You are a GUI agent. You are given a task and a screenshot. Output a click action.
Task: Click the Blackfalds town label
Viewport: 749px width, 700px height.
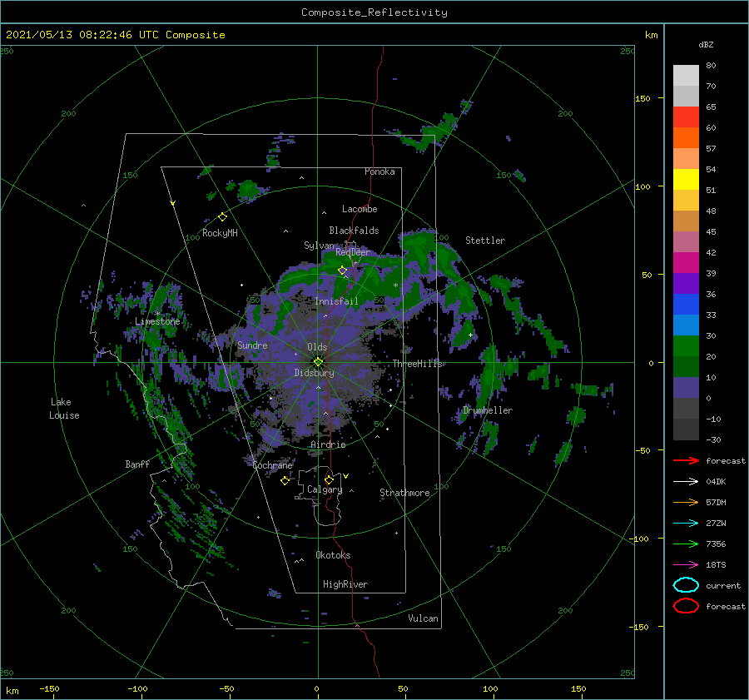pos(354,231)
